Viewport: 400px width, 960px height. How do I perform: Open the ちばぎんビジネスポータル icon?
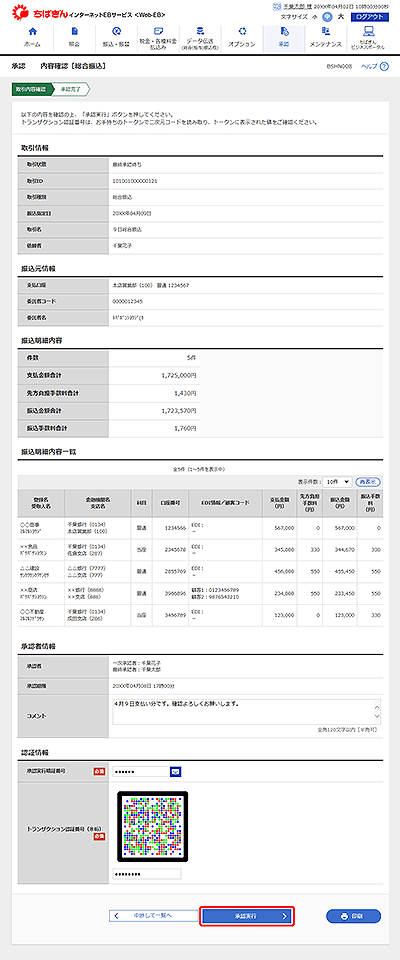(x=368, y=29)
